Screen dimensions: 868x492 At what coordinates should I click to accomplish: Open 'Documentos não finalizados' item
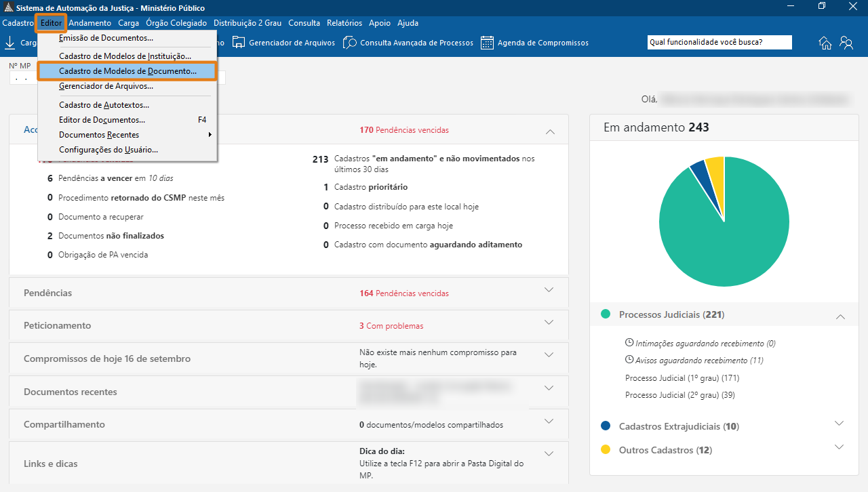coord(111,236)
